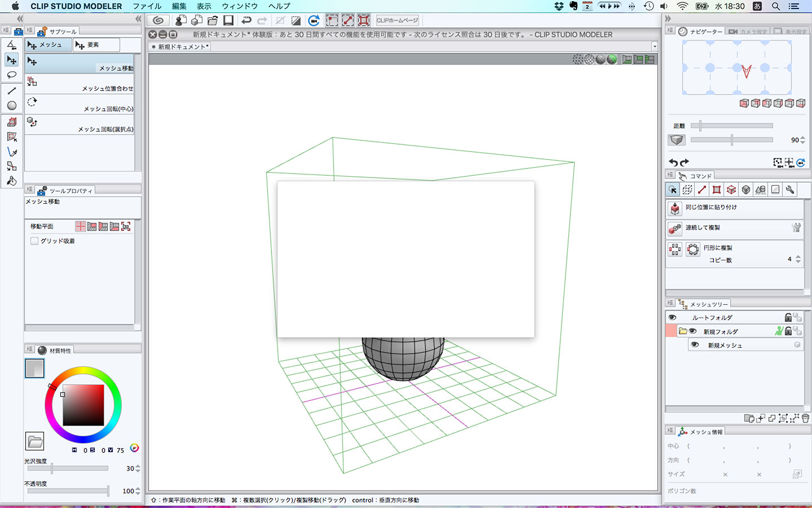Select メッシュ回転(中心) sub tool
Viewport: 812px width, 508px height.
[80, 104]
